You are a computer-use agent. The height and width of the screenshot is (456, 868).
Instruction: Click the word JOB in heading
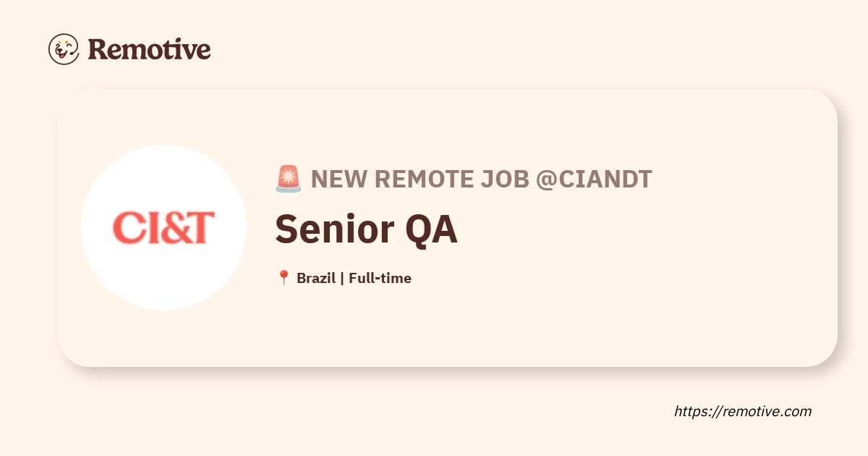503,179
